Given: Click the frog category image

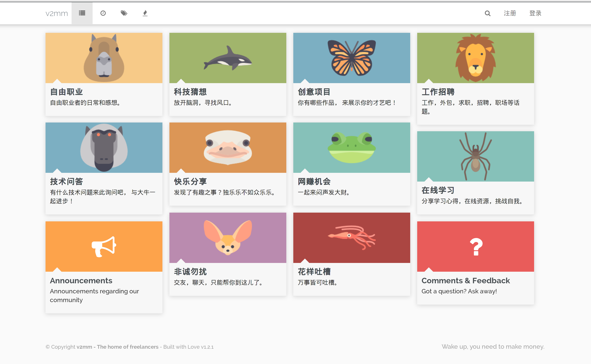Looking at the screenshot, I should (351, 148).
